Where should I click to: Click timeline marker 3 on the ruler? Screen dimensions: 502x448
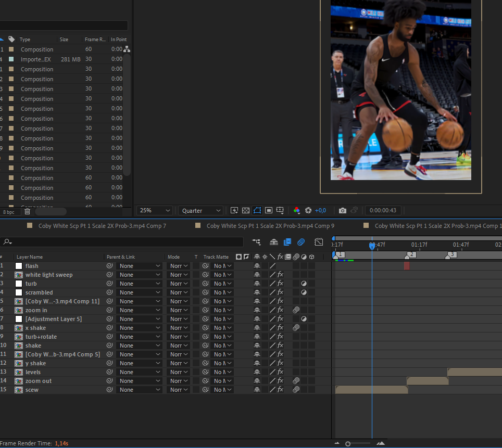click(x=451, y=255)
